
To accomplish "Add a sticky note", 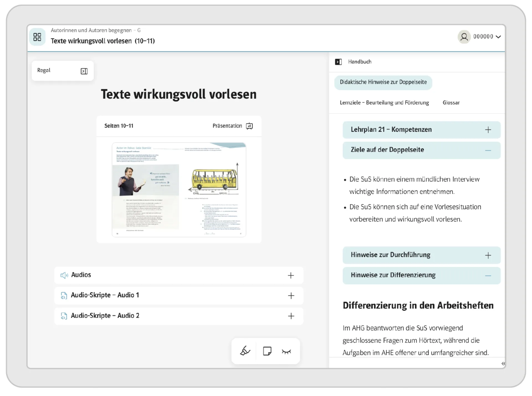I will coord(267,351).
